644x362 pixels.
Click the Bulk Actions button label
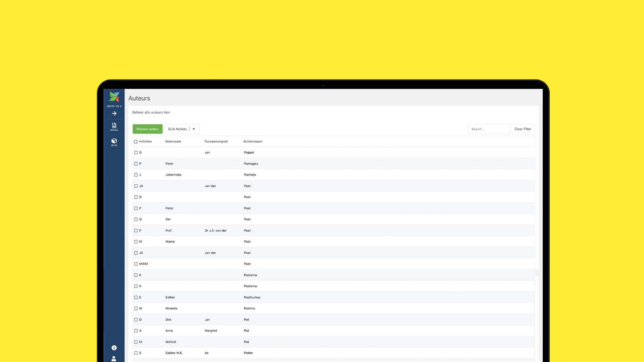coord(177,129)
